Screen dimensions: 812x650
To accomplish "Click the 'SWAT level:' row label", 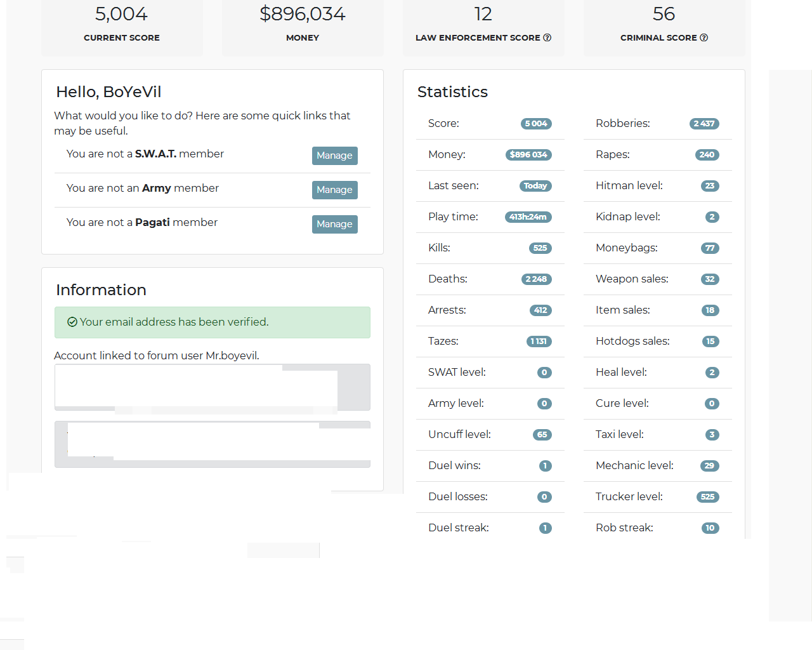I will click(x=457, y=372).
